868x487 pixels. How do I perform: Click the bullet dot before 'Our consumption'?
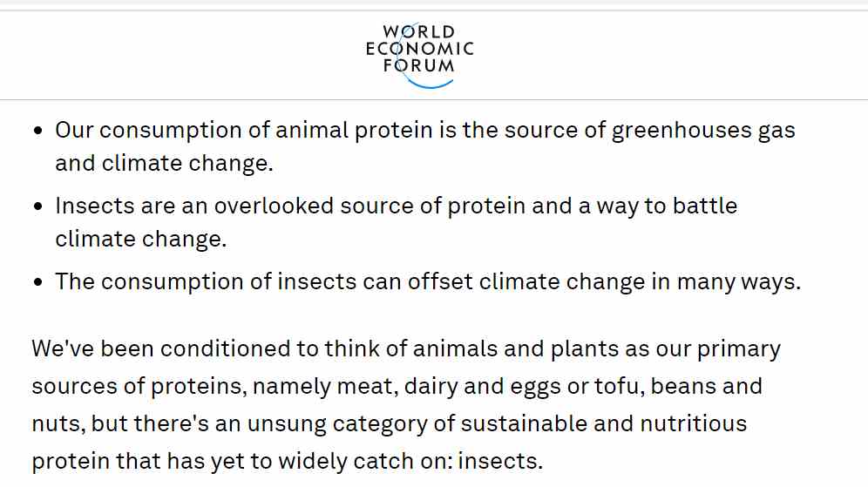(x=37, y=131)
